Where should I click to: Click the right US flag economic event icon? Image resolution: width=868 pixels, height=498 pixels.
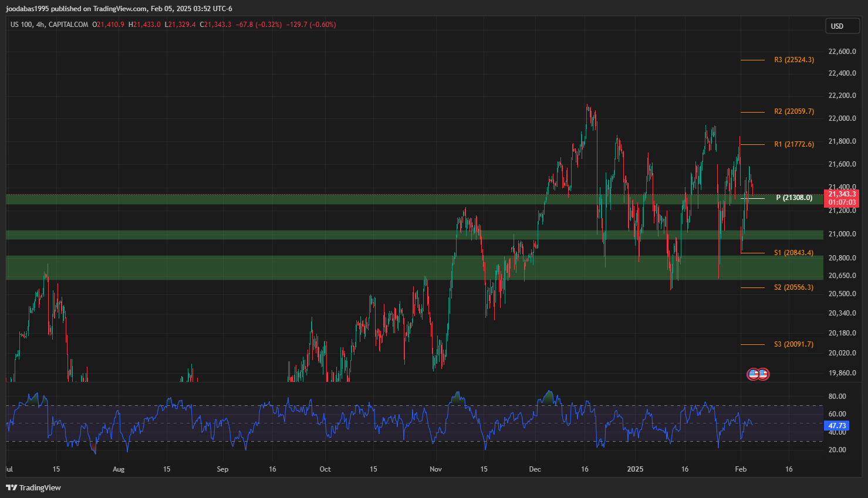763,374
